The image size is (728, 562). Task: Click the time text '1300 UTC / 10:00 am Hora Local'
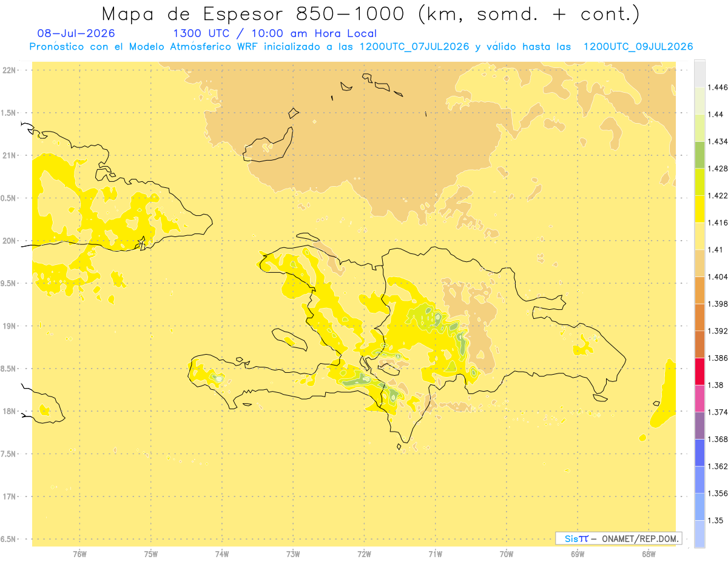coord(275,33)
